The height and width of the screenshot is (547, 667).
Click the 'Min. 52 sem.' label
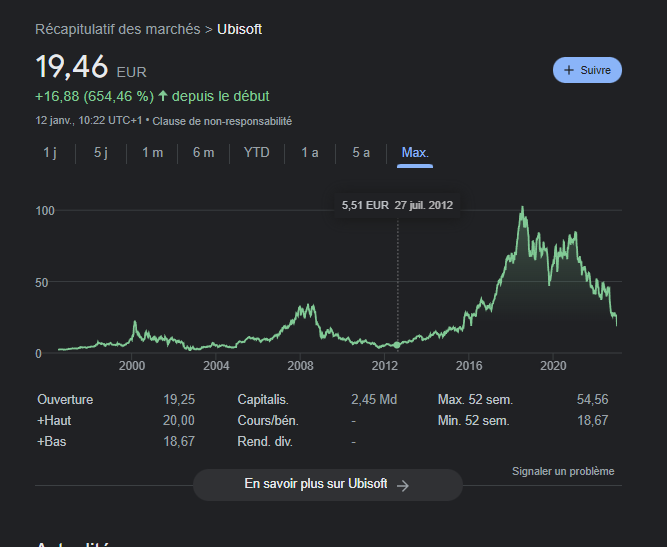pyautogui.click(x=473, y=421)
